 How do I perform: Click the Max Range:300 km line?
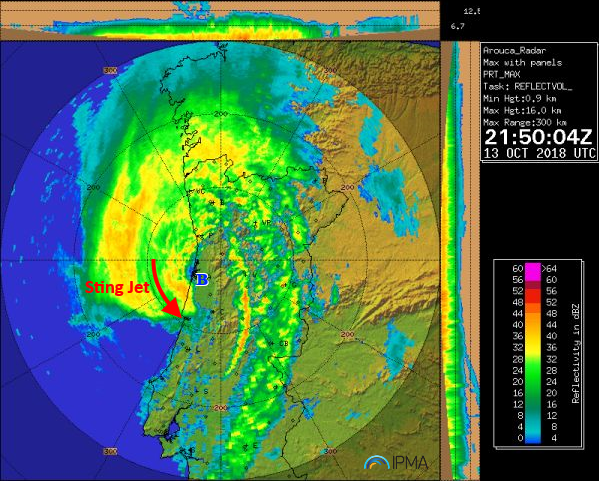point(525,122)
